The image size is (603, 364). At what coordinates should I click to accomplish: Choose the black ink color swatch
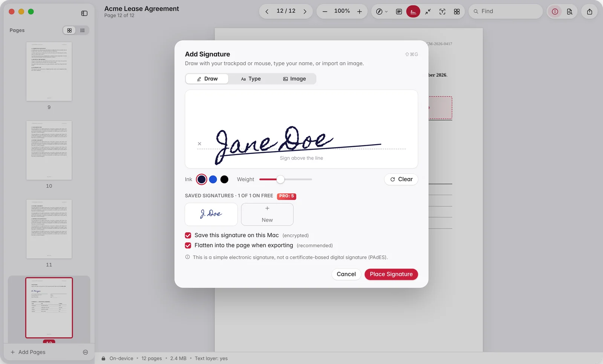tap(224, 180)
